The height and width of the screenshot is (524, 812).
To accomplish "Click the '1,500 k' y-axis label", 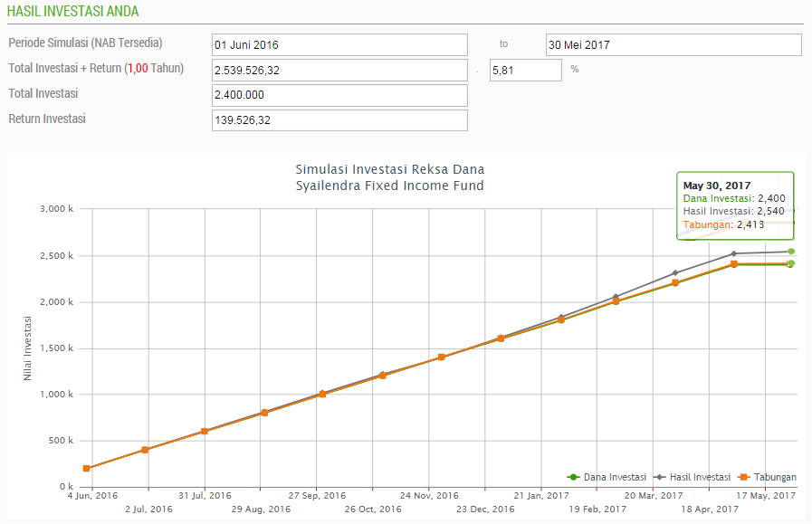I will [56, 348].
